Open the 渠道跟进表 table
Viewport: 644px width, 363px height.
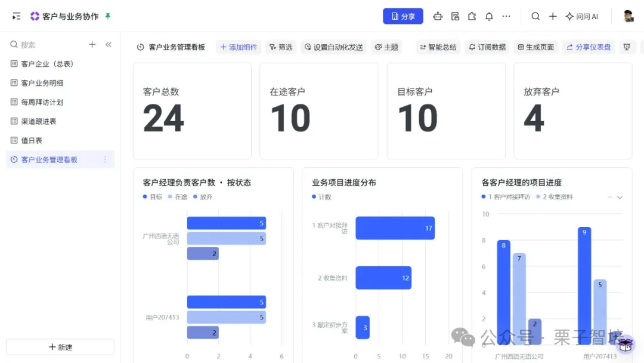pos(60,121)
